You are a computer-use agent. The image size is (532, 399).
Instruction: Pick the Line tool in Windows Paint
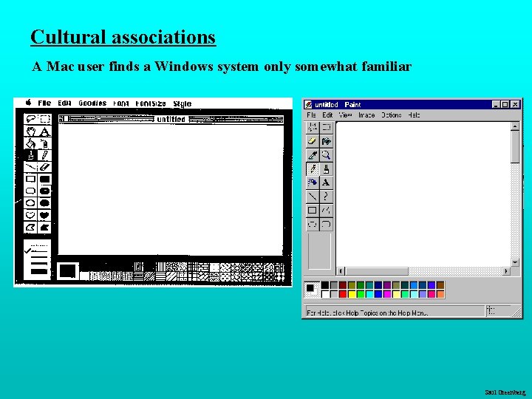click(x=313, y=197)
